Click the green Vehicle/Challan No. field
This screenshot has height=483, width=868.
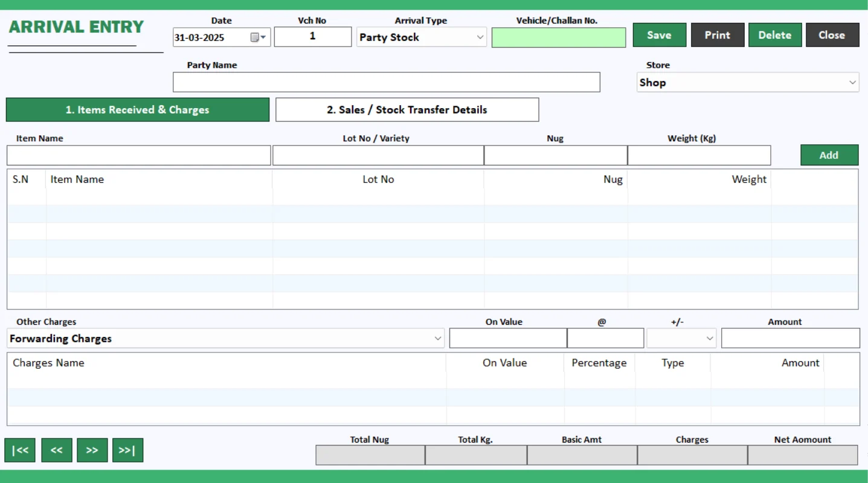pos(559,37)
